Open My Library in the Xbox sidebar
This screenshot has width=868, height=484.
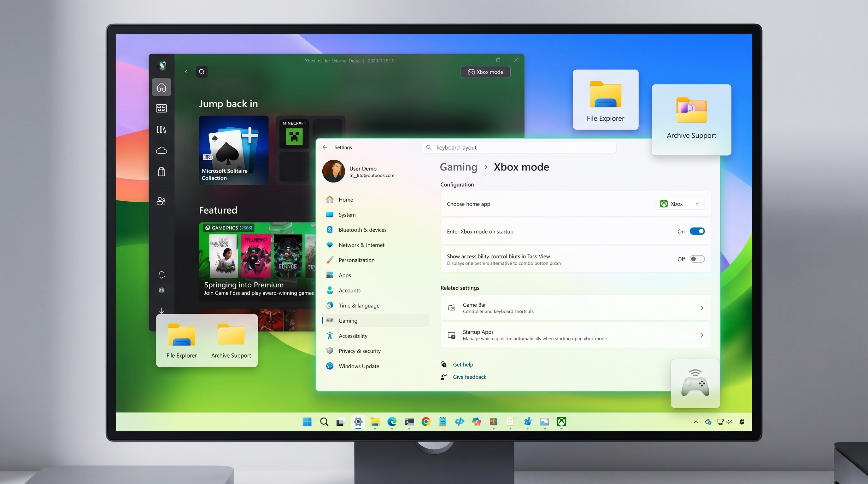pyautogui.click(x=161, y=129)
